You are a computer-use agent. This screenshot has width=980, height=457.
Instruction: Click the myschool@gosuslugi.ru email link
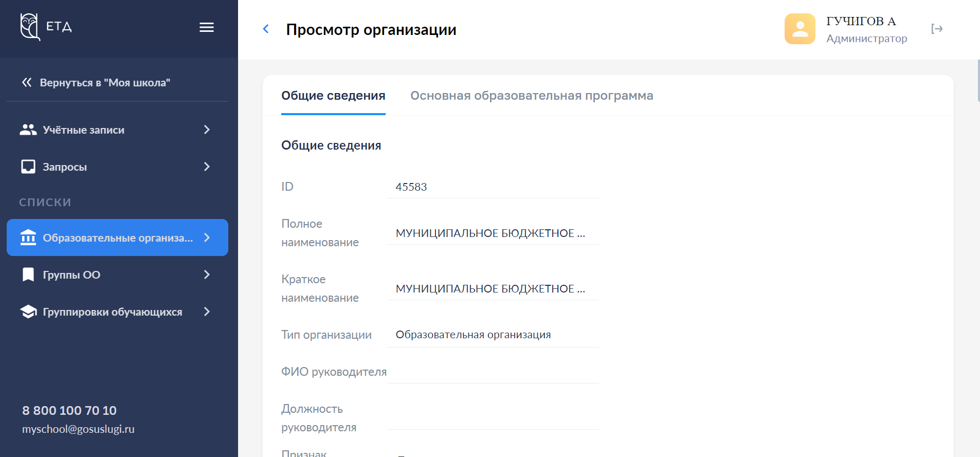78,429
